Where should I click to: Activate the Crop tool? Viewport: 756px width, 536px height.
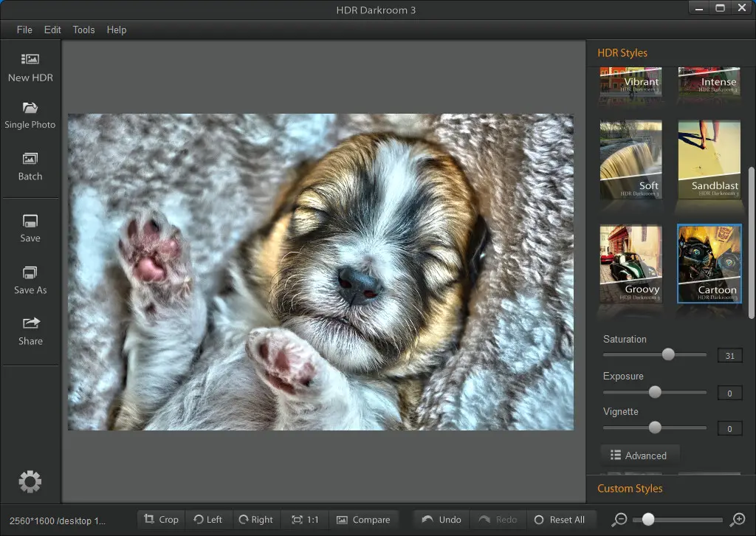click(x=161, y=520)
